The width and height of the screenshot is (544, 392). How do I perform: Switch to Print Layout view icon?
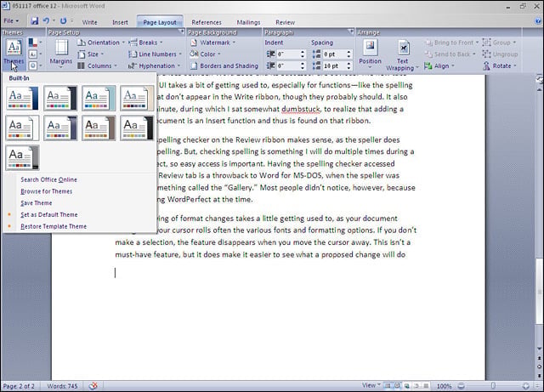coord(388,386)
